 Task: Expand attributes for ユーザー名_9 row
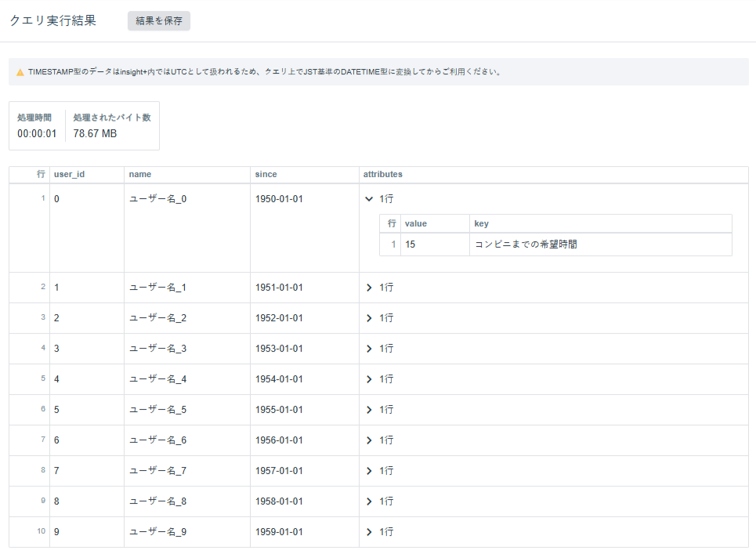point(369,532)
